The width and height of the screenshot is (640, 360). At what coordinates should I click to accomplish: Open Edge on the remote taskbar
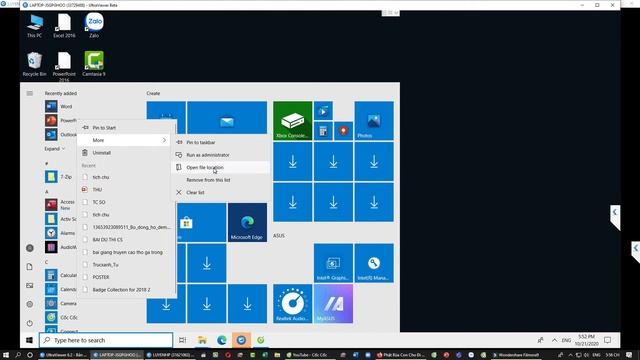tap(222, 340)
